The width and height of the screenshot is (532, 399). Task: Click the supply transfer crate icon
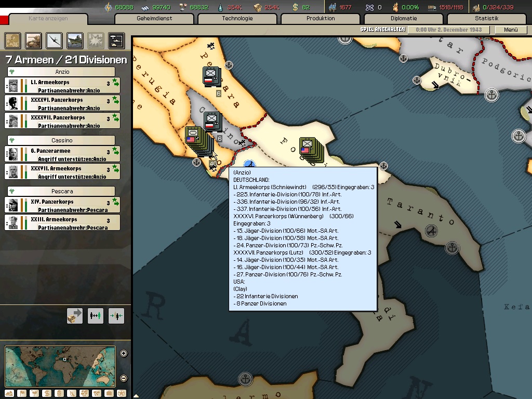click(x=75, y=316)
